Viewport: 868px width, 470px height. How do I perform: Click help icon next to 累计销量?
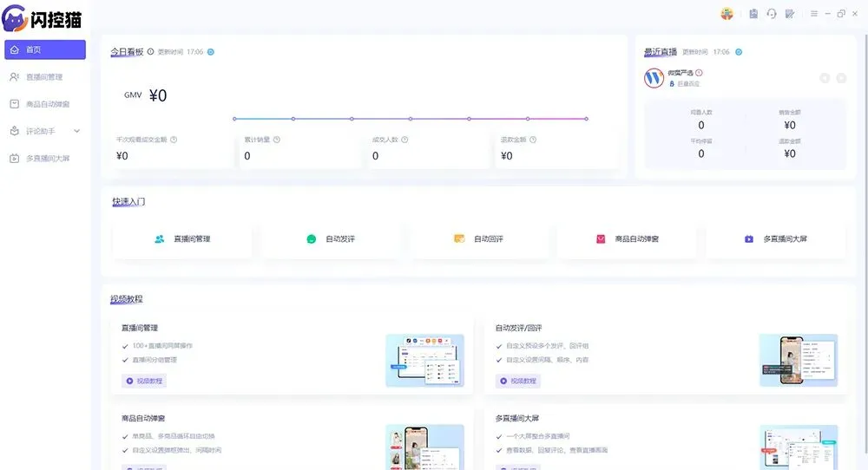pyautogui.click(x=277, y=140)
